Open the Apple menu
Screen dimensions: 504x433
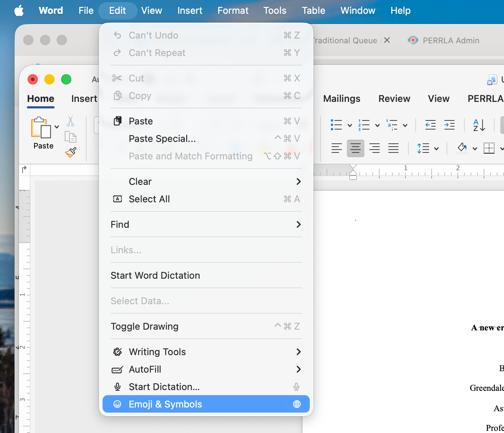(x=19, y=11)
